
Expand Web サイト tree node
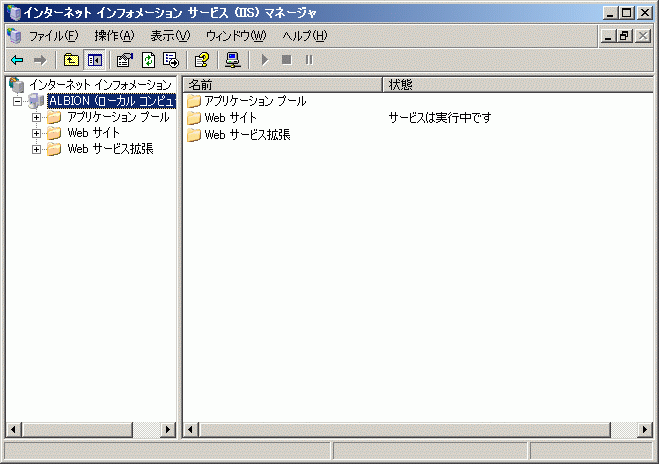tap(37, 133)
